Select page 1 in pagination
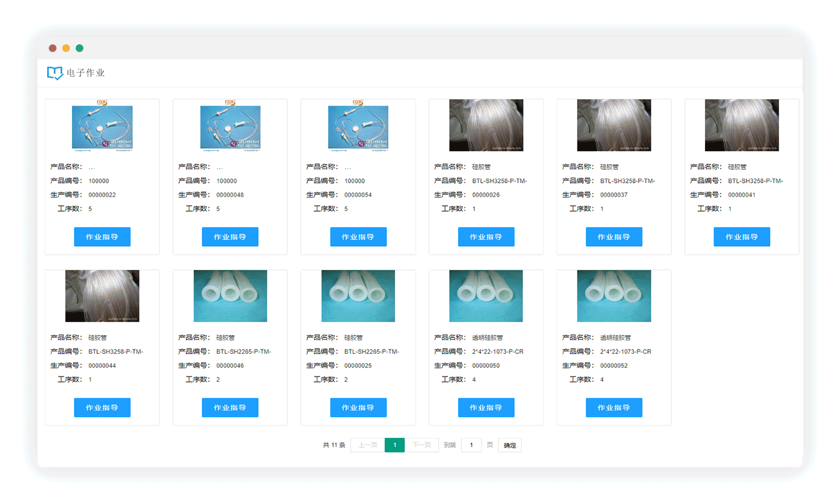The image size is (840, 504). [x=395, y=445]
